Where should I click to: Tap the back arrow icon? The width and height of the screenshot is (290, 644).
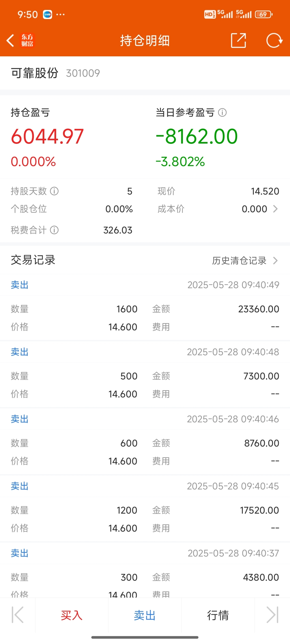(10, 41)
